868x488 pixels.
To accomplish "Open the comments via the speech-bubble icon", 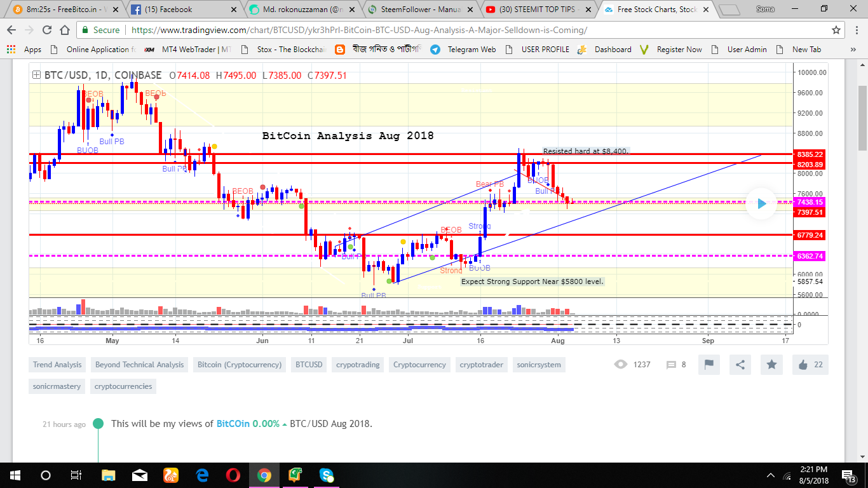I will click(x=671, y=365).
